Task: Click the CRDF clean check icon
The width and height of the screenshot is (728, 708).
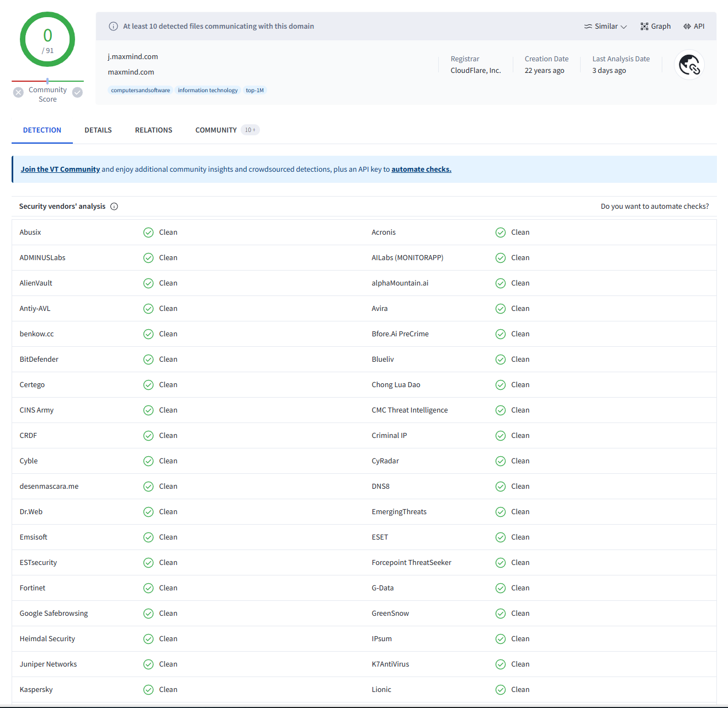Action: pyautogui.click(x=148, y=436)
